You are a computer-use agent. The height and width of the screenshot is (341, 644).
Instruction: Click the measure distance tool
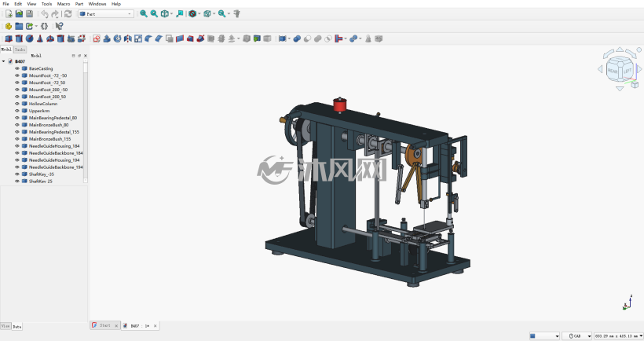(x=236, y=13)
